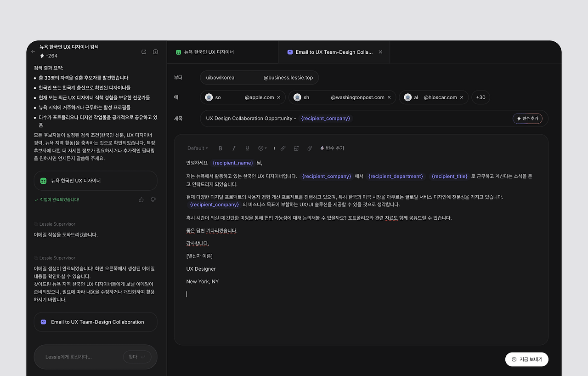Open the email in external view icon
The height and width of the screenshot is (376, 588).
143,51
